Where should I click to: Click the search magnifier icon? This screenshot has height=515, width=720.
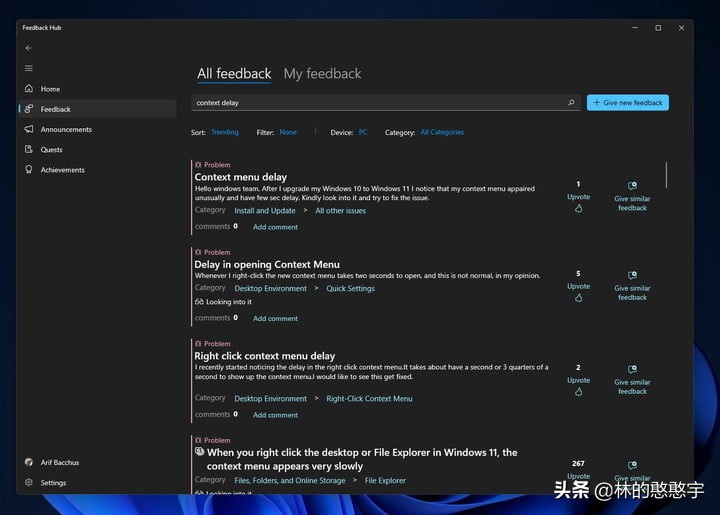571,102
